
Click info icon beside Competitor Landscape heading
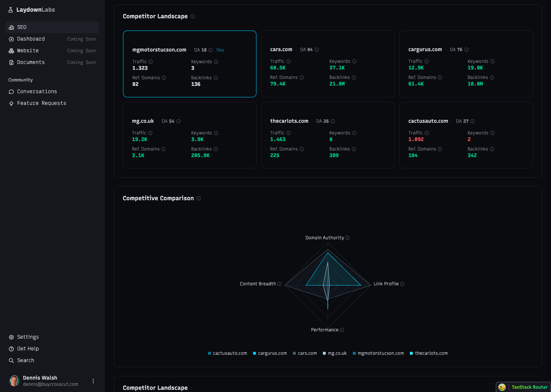[193, 16]
